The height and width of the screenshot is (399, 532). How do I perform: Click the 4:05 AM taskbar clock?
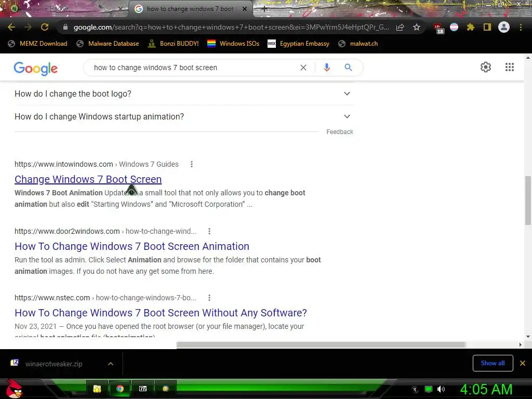click(x=486, y=389)
